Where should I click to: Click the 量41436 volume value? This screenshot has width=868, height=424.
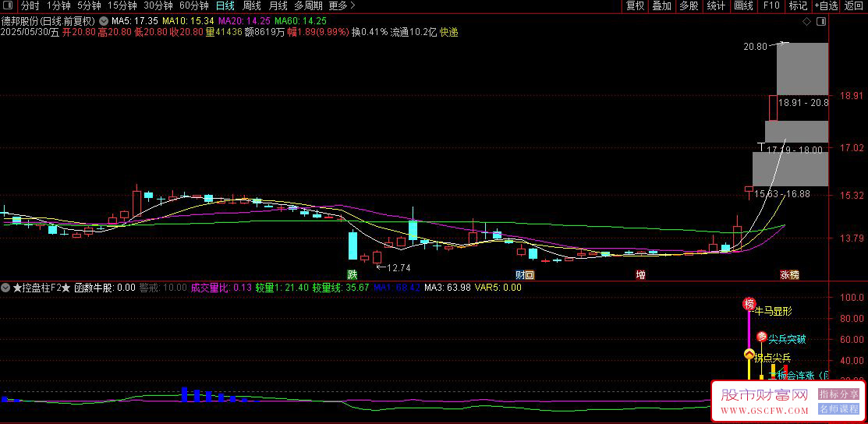tap(224, 32)
